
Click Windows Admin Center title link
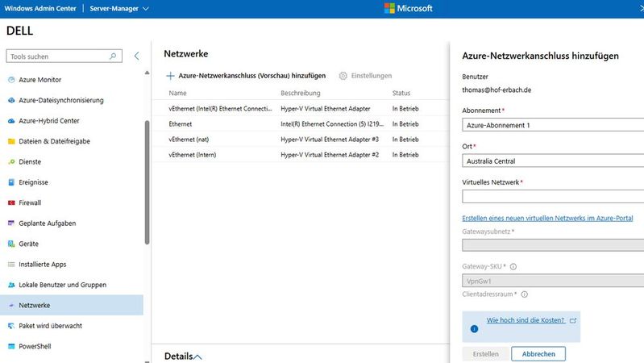point(40,8)
